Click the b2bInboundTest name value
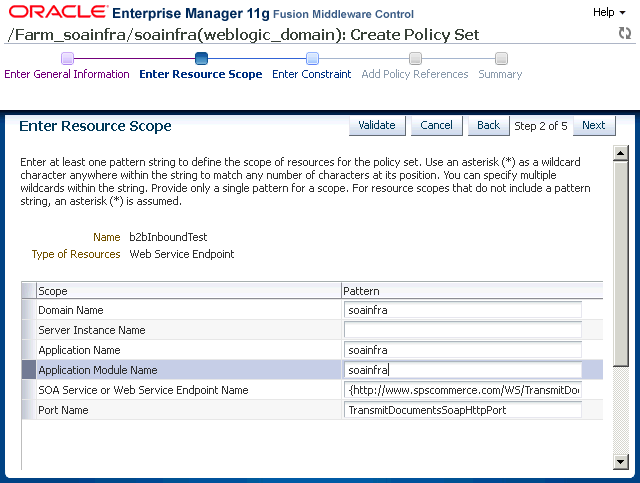The image size is (640, 483). 168,237
